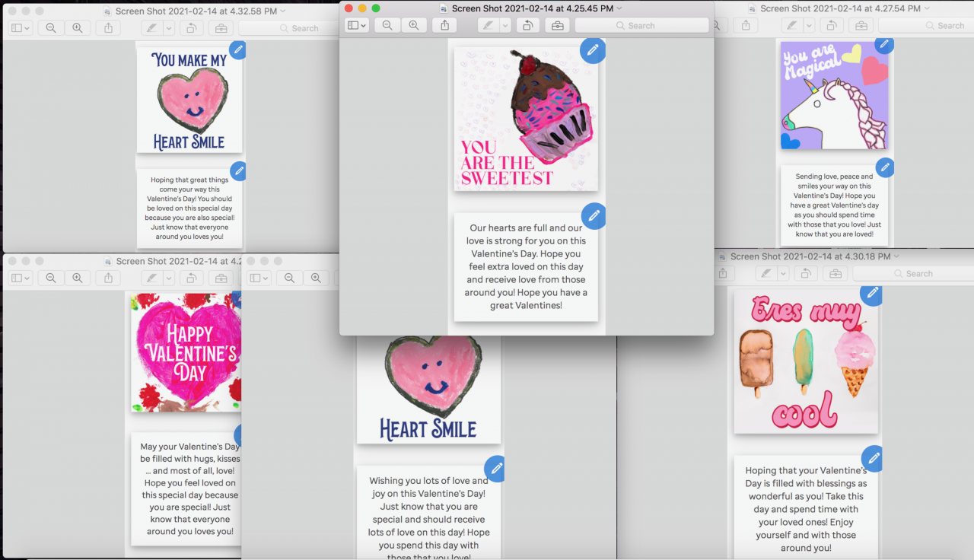Click the 'Our hearts are full' message text
974x560 pixels.
pyautogui.click(x=526, y=266)
